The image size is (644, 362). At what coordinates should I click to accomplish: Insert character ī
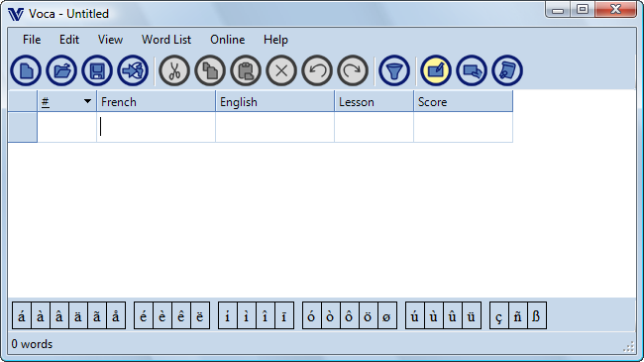pos(284,316)
